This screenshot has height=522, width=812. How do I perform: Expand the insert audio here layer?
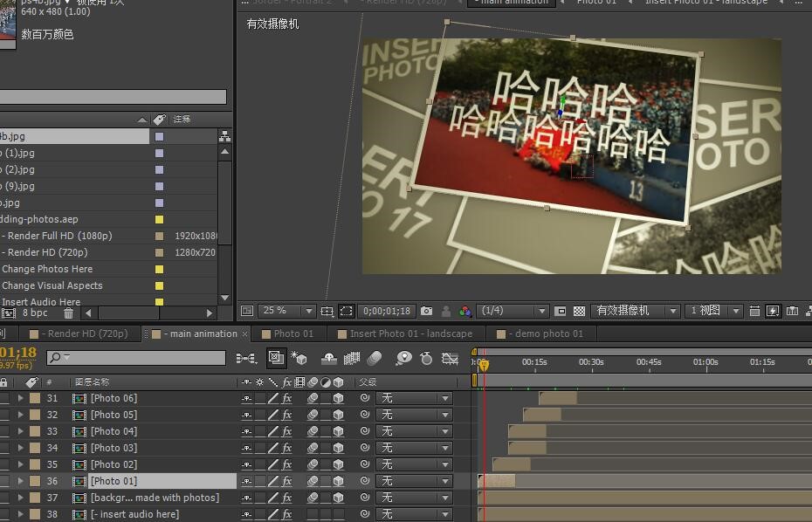pos(21,514)
